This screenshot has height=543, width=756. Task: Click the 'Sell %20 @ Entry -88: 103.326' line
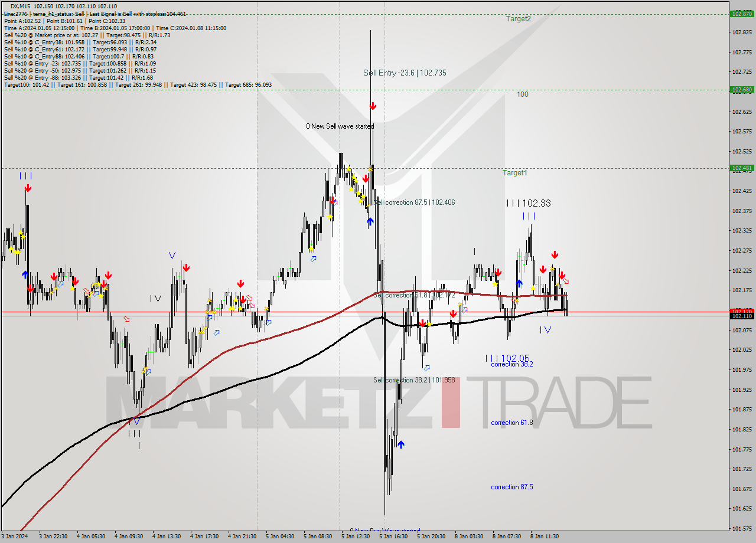(78, 78)
